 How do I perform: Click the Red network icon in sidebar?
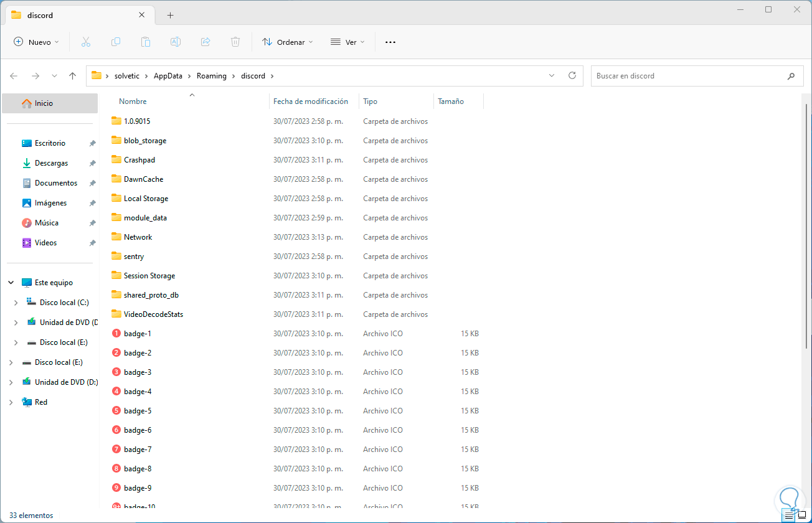pyautogui.click(x=27, y=402)
